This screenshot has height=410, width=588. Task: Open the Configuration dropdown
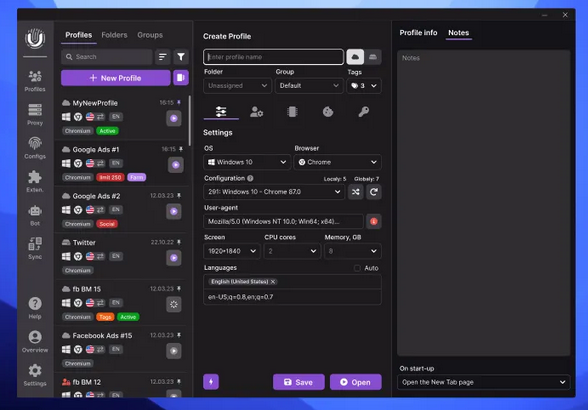coord(274,192)
